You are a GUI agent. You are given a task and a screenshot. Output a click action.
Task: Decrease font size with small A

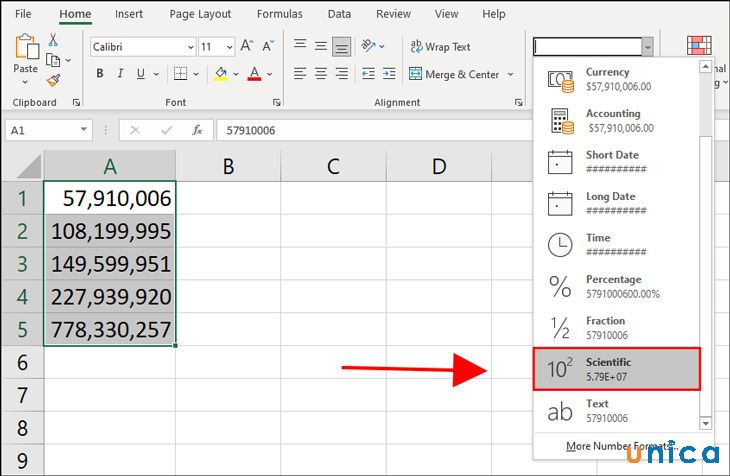point(268,46)
